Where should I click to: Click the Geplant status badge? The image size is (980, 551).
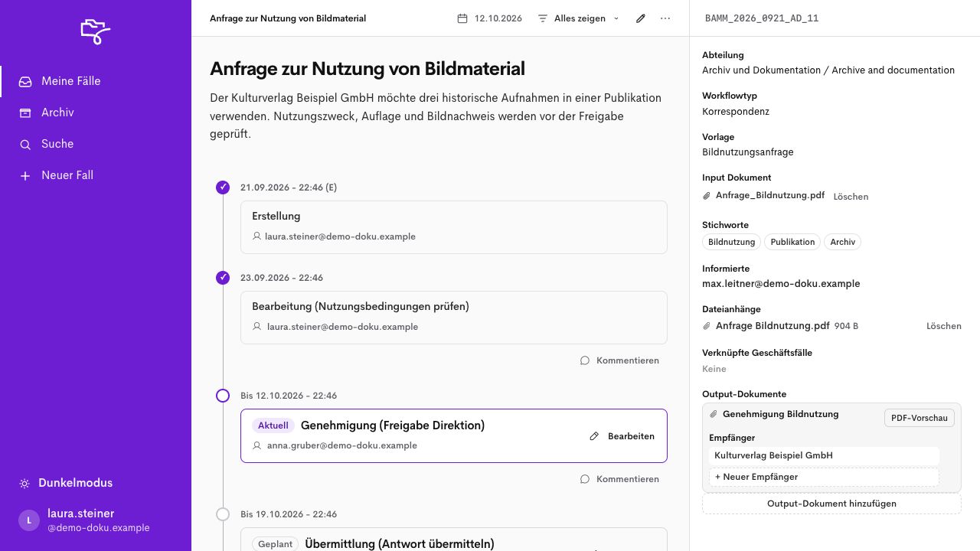[x=276, y=544]
